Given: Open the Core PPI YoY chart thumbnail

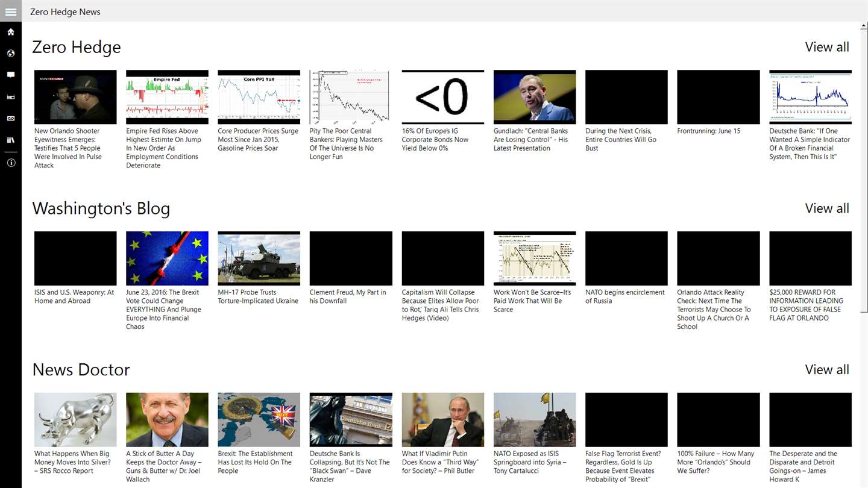Looking at the screenshot, I should 259,97.
